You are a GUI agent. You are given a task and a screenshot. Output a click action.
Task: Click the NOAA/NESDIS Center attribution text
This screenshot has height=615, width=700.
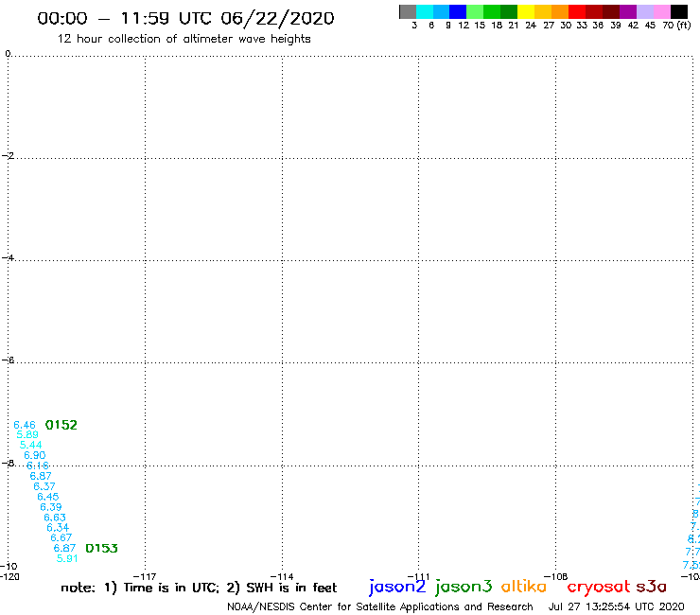pyautogui.click(x=380, y=607)
